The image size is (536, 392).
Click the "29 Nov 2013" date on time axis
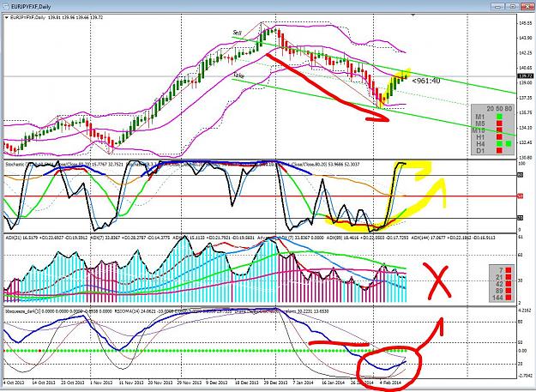point(185,383)
